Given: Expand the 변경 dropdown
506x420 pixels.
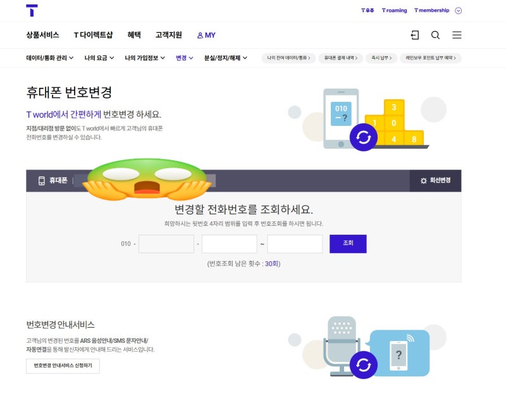Looking at the screenshot, I should coord(184,58).
